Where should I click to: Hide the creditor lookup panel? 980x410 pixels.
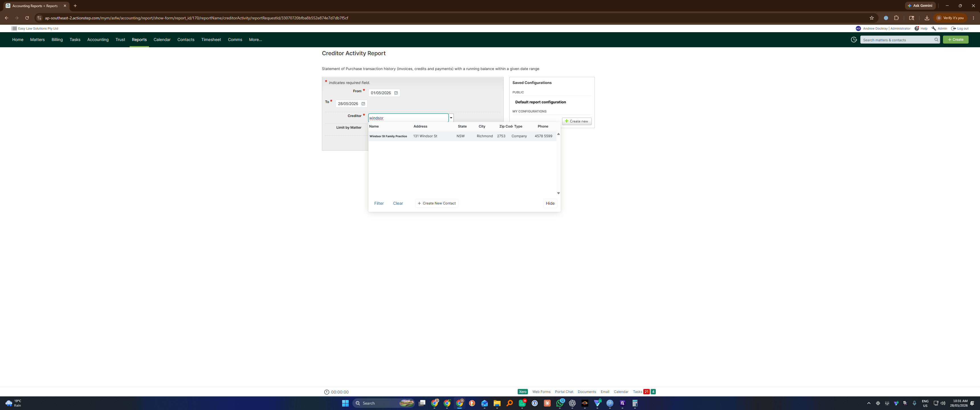coord(550,204)
